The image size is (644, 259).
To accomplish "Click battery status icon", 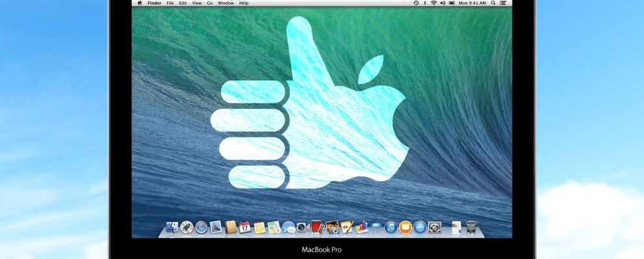I will pyautogui.click(x=452, y=3).
